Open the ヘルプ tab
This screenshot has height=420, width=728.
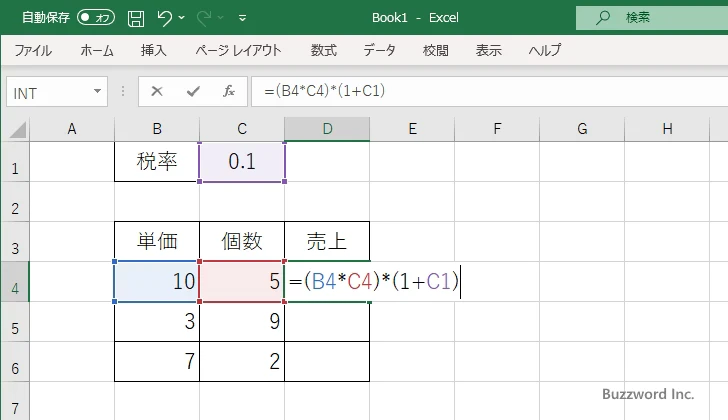[545, 50]
